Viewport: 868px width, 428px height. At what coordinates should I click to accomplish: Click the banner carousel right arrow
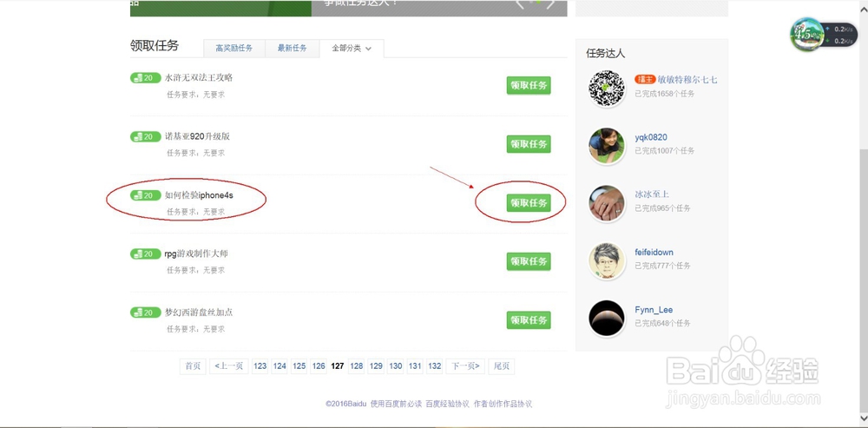[550, 3]
